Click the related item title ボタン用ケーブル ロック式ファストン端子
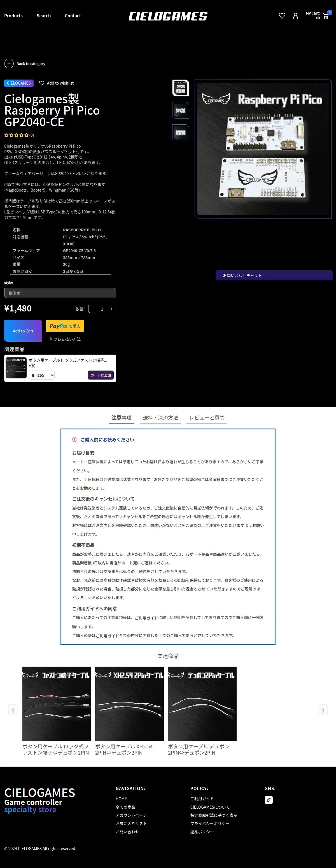This screenshot has width=336, height=868. (68, 360)
